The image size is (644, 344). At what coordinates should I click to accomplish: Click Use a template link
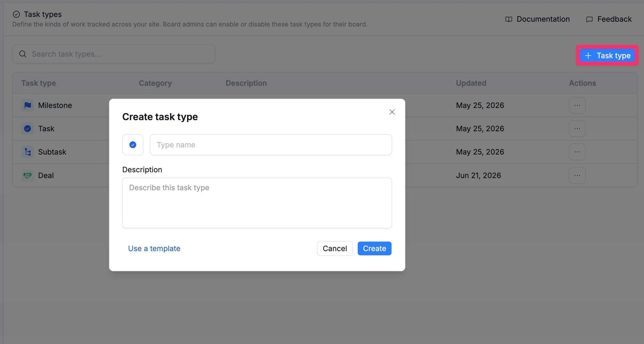[154, 248]
